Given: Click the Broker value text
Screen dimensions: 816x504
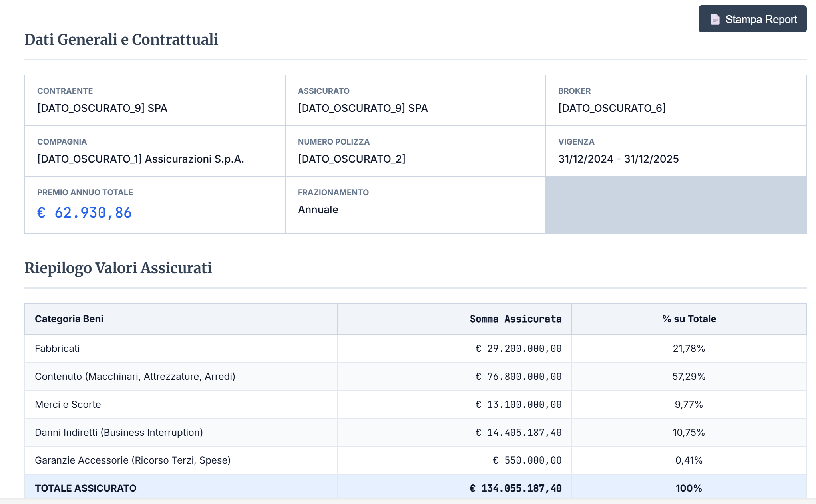Looking at the screenshot, I should click(611, 108).
